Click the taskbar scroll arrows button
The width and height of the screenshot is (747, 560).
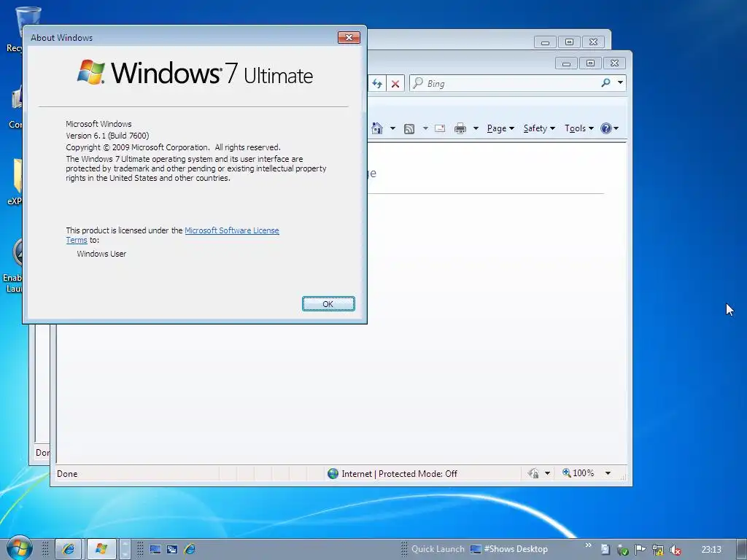tap(125, 549)
